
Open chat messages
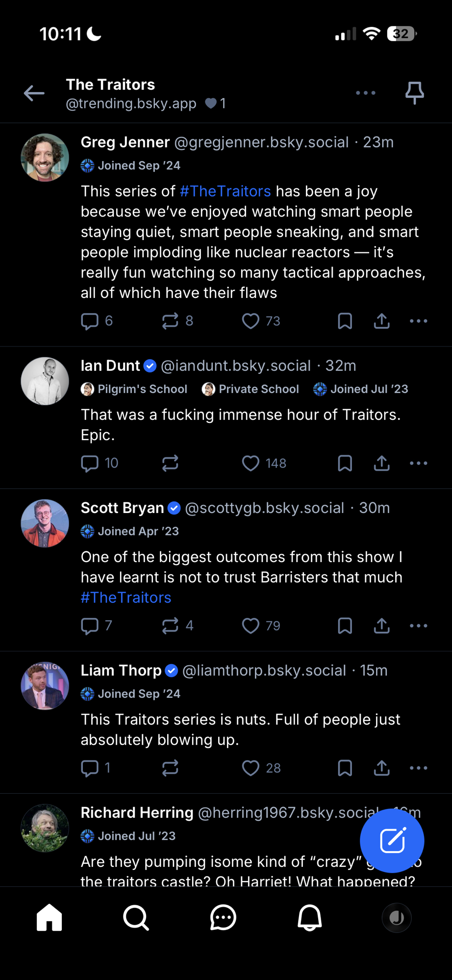[223, 917]
